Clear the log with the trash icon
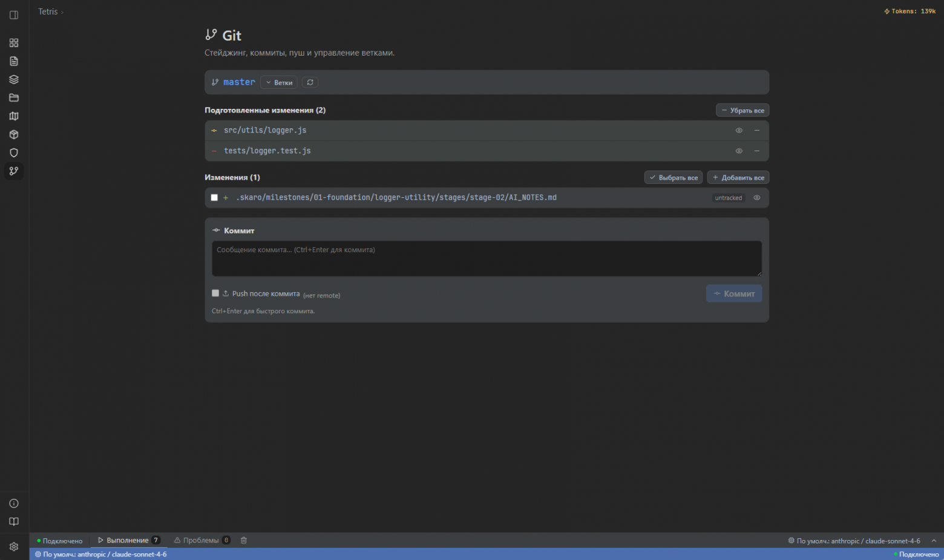This screenshot has width=944, height=560. 244,541
